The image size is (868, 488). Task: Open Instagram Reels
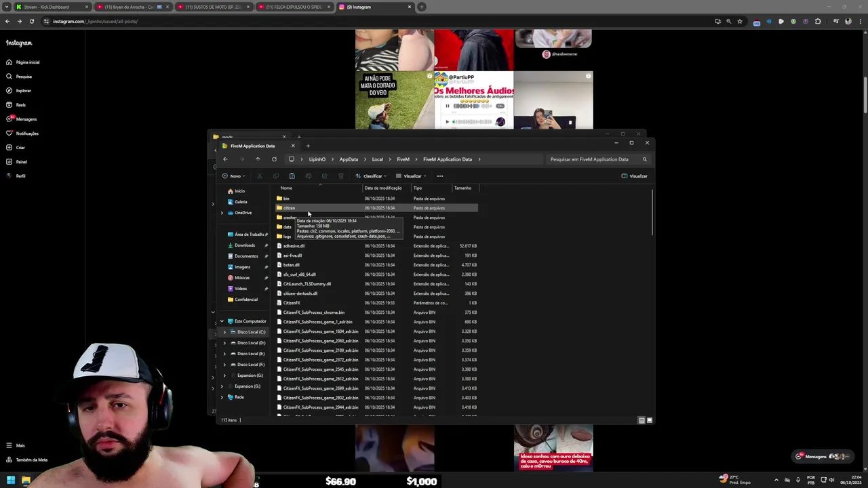(x=16, y=105)
